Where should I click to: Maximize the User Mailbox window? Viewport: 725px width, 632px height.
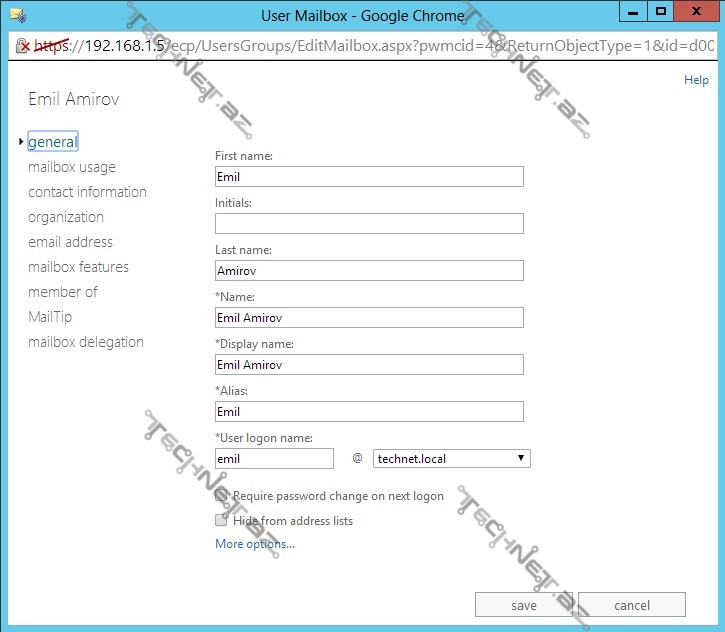(x=660, y=12)
